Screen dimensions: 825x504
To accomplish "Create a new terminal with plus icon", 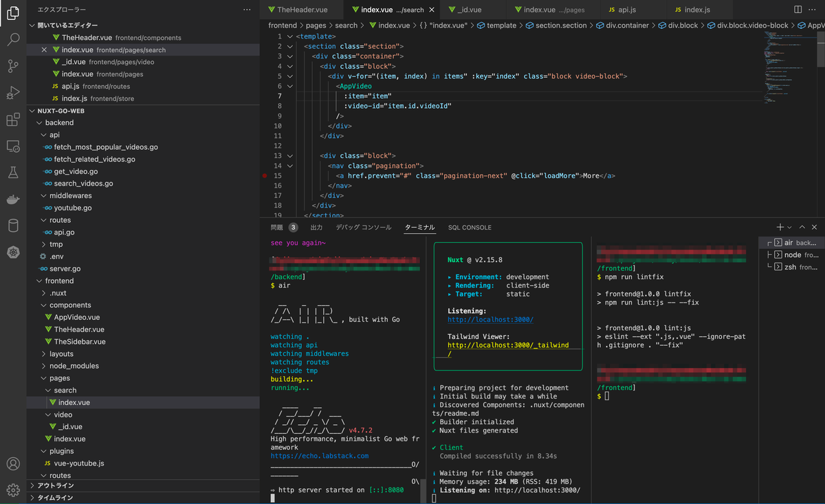I will (780, 227).
